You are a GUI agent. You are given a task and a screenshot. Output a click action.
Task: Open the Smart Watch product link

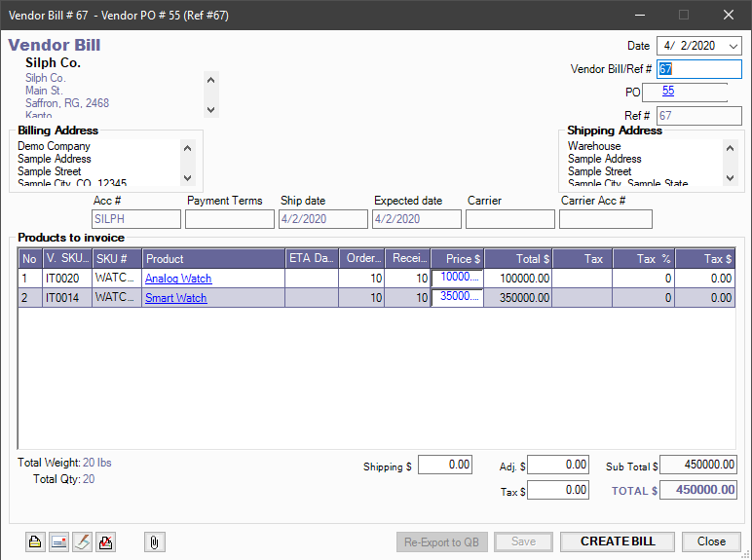click(x=175, y=298)
